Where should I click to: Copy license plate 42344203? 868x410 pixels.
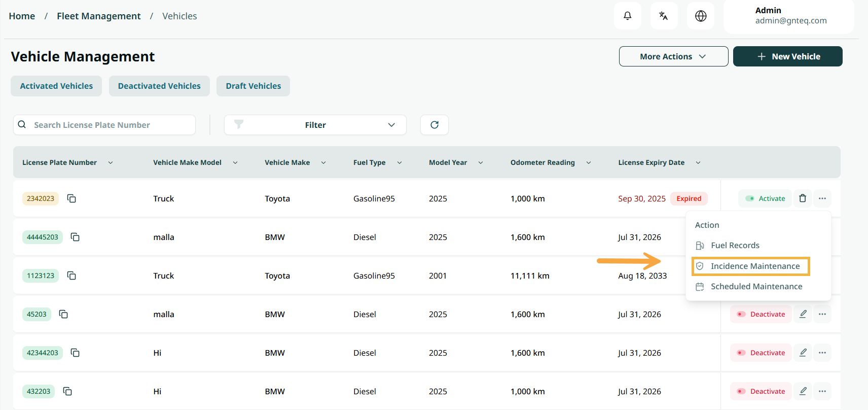[75, 353]
